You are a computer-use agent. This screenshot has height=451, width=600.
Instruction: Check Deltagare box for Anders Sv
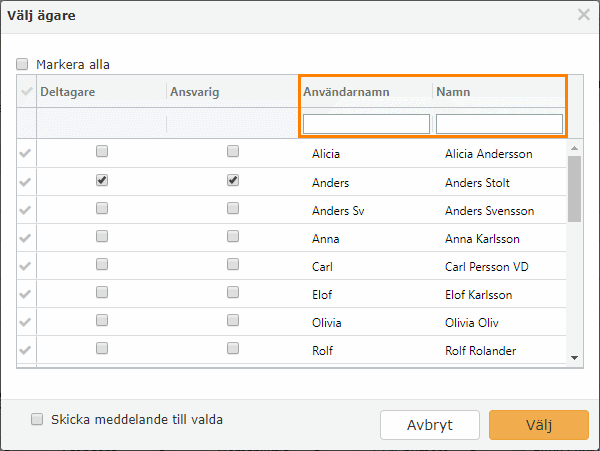coord(102,208)
